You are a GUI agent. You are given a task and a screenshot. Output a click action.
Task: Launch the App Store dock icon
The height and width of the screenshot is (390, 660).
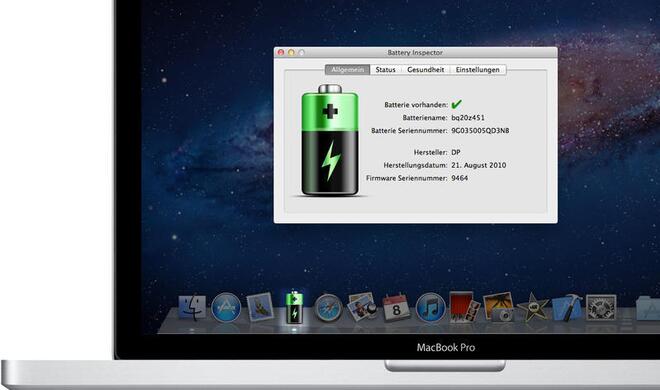pyautogui.click(x=226, y=308)
